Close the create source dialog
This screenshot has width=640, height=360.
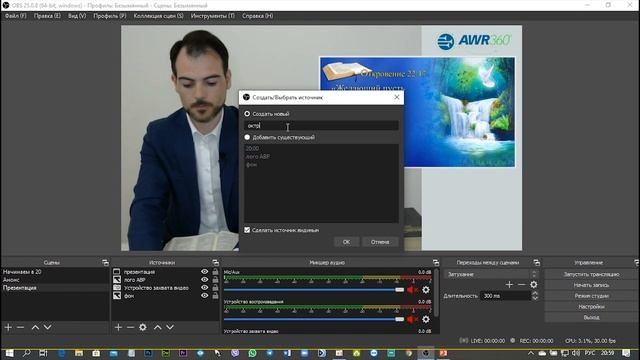pyautogui.click(x=397, y=97)
